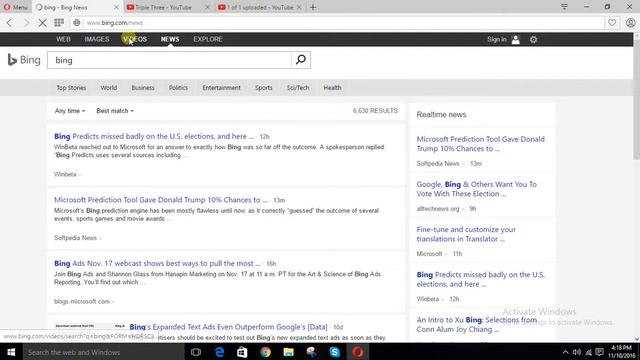This screenshot has width=640, height=360.
Task: Launch Google Chrome from taskbar
Action: coord(265,352)
